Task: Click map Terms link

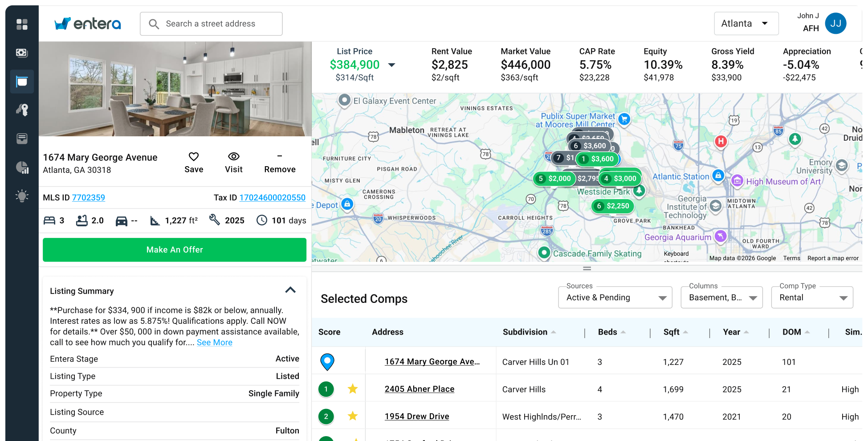Action: tap(791, 258)
